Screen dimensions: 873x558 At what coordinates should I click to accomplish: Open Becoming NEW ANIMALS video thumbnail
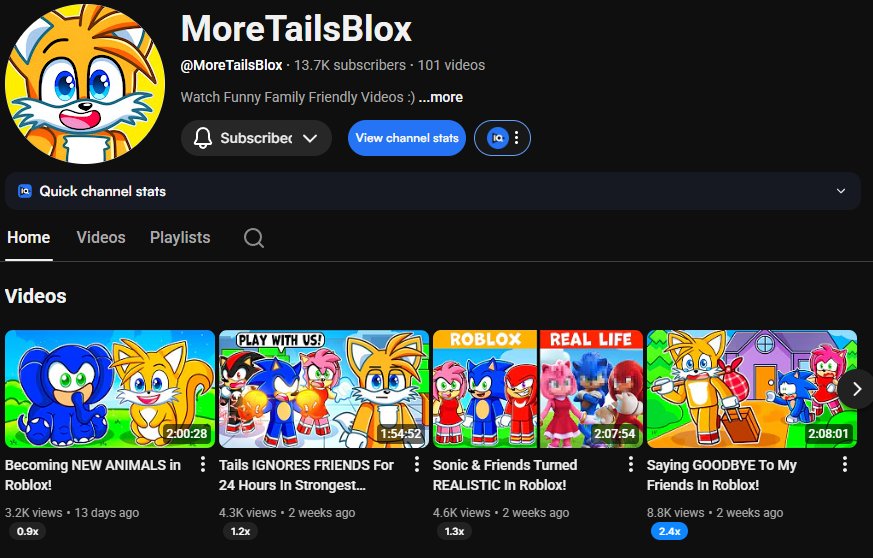click(x=110, y=389)
